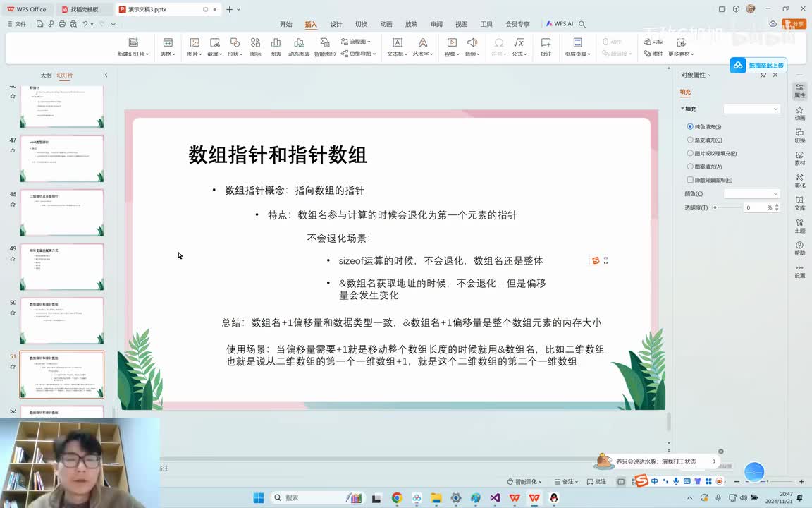The image size is (812, 508).
Task: Switch to the 视图 ribbon tab
Action: (462, 24)
